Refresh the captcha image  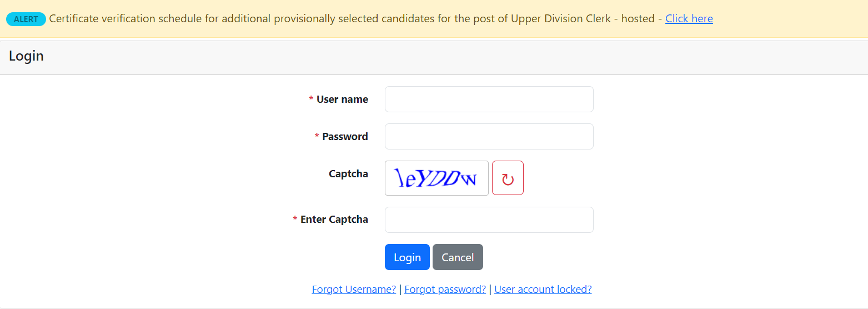pyautogui.click(x=508, y=178)
